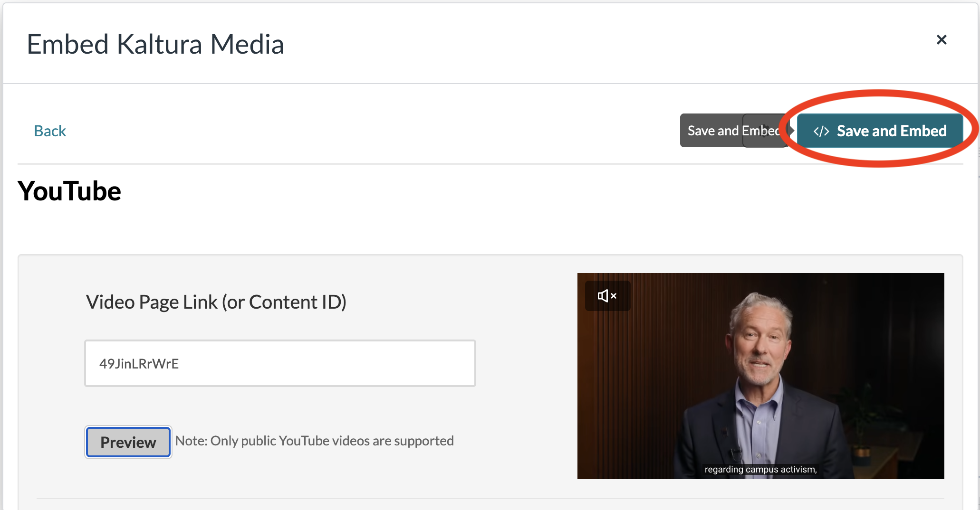Screen dimensions: 980x510
Task: Click the embed code icon on Save button
Action: click(x=821, y=132)
